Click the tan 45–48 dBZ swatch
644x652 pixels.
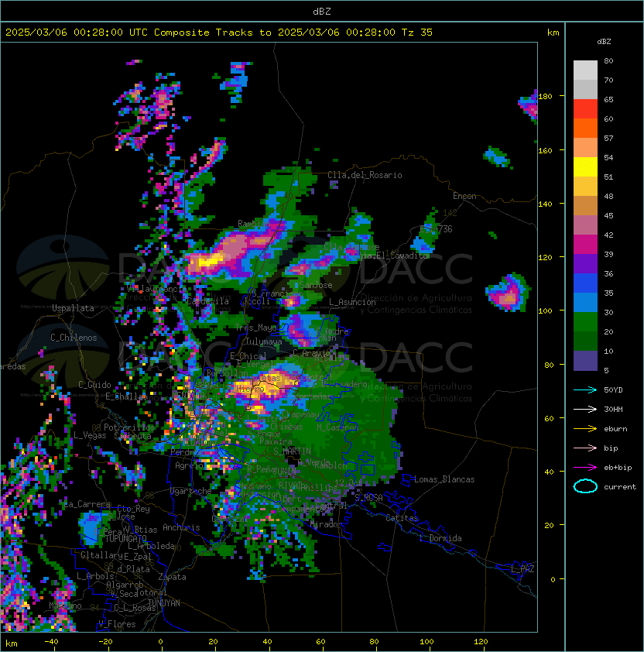[x=585, y=205]
